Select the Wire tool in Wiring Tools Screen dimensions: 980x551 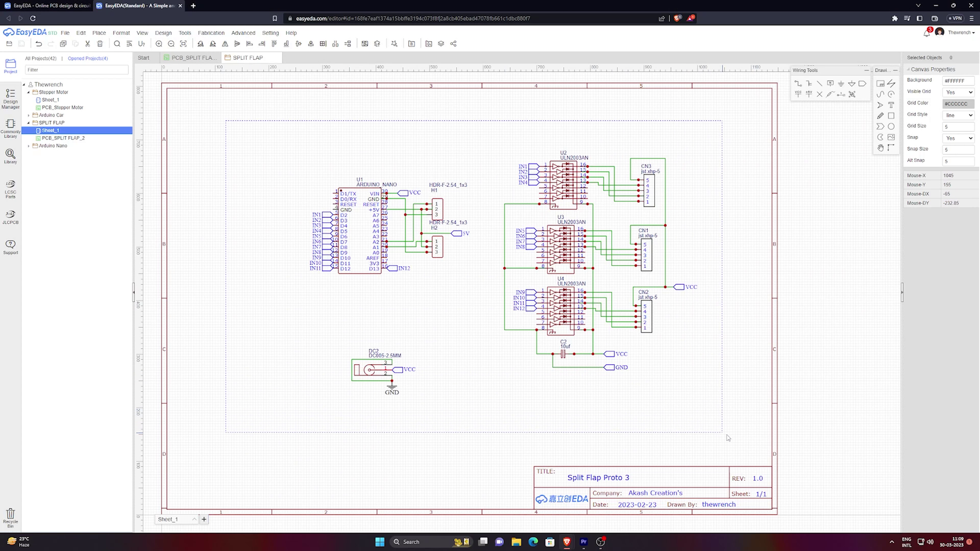(x=798, y=83)
